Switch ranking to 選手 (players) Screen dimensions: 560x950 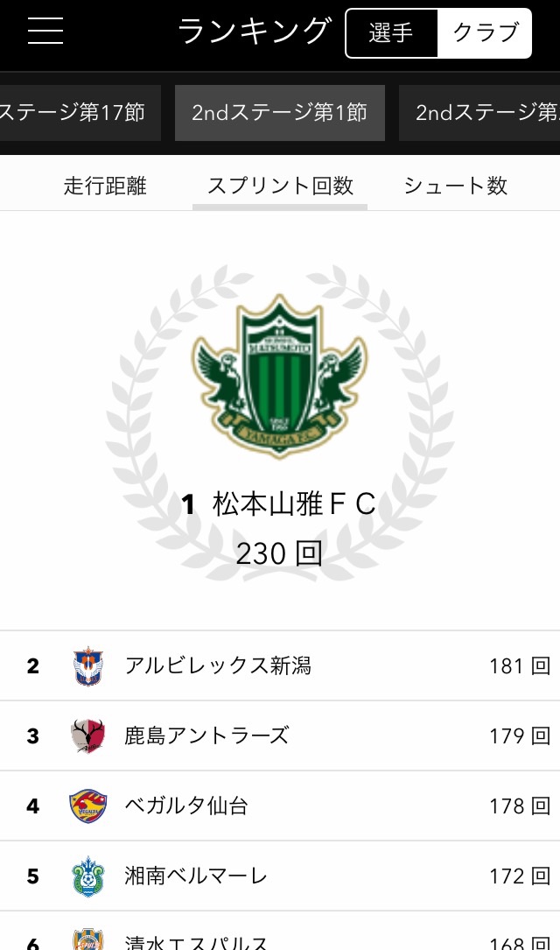point(391,33)
